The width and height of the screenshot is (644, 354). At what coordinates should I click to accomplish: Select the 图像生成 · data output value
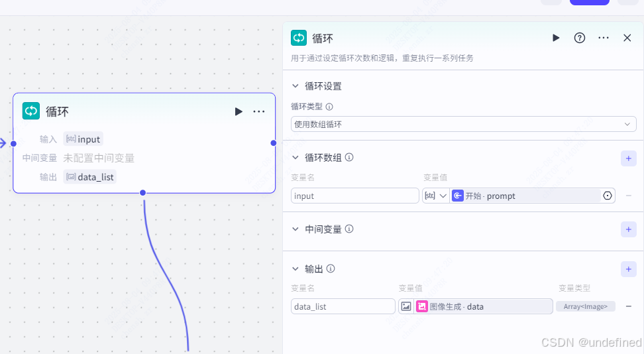(483, 306)
